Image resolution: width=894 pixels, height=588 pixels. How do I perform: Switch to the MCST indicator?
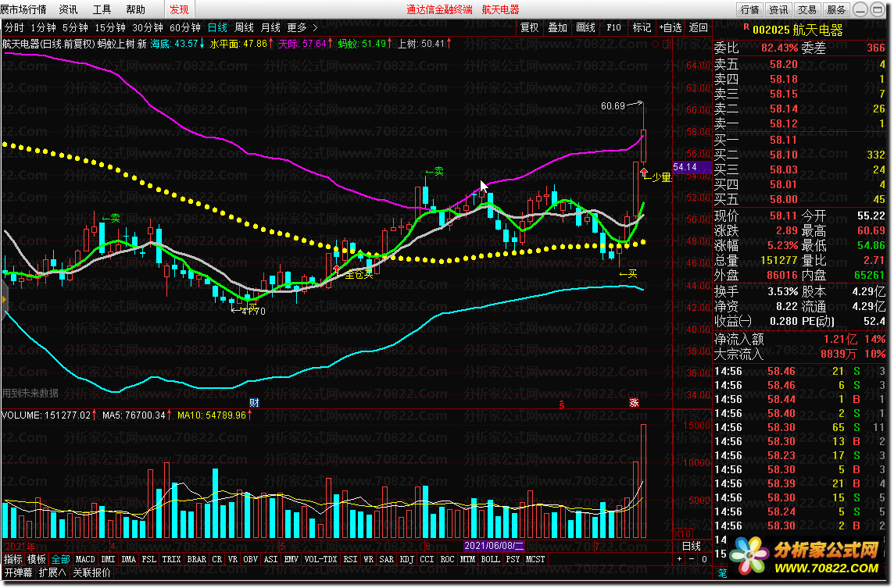coord(535,560)
